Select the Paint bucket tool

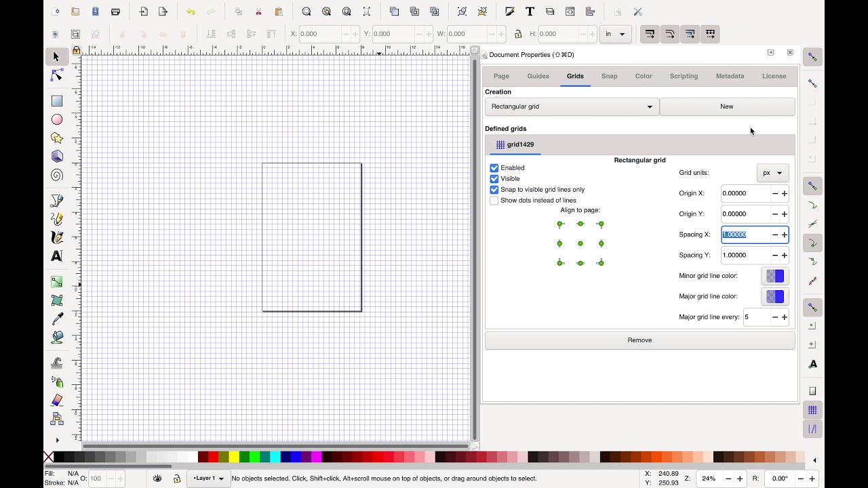(x=57, y=337)
